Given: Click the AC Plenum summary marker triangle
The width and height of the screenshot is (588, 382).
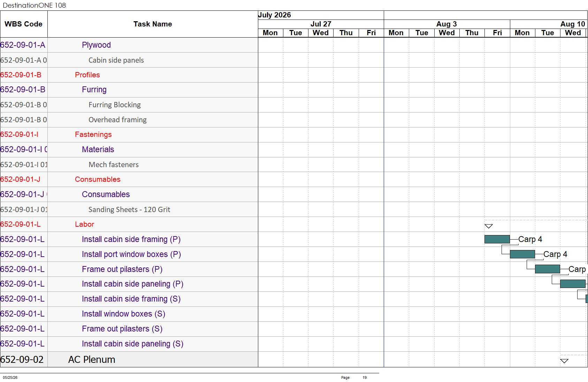Looking at the screenshot, I should coord(564,361).
